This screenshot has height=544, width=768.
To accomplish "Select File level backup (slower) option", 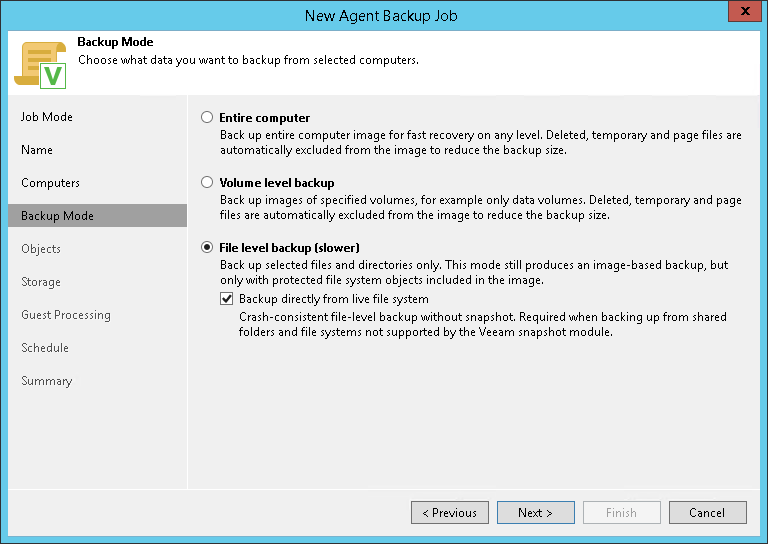I will pos(207,247).
